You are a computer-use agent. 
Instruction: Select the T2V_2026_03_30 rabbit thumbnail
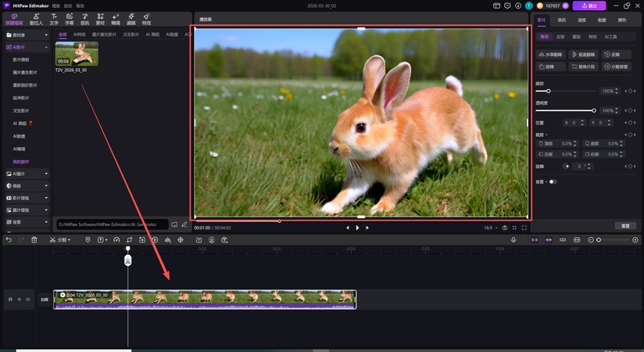pos(77,53)
